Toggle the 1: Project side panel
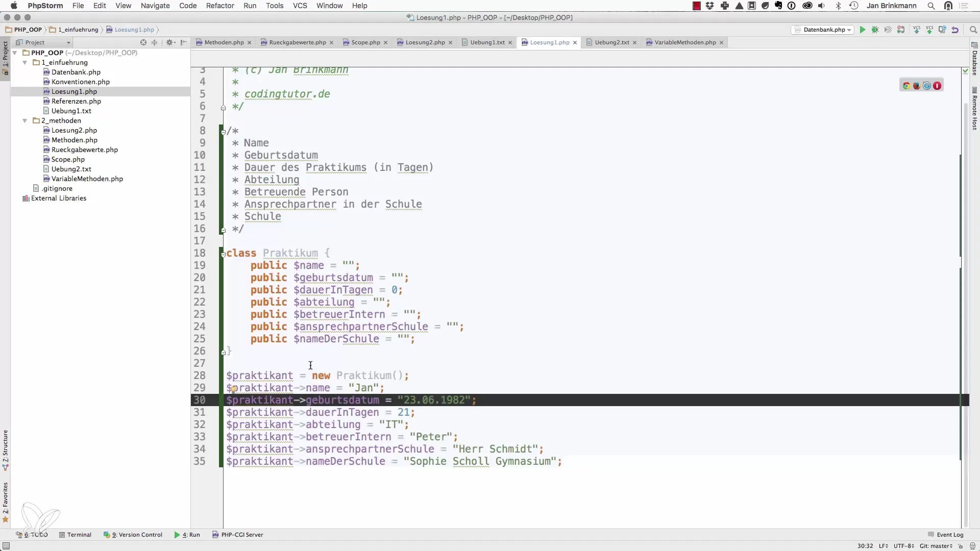The height and width of the screenshot is (551, 980). pos(5,58)
